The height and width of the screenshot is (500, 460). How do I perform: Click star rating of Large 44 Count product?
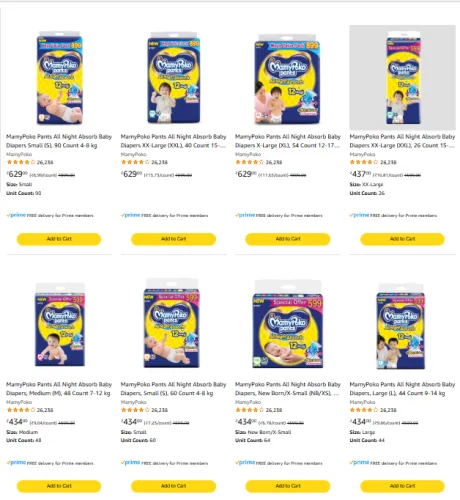click(x=364, y=410)
